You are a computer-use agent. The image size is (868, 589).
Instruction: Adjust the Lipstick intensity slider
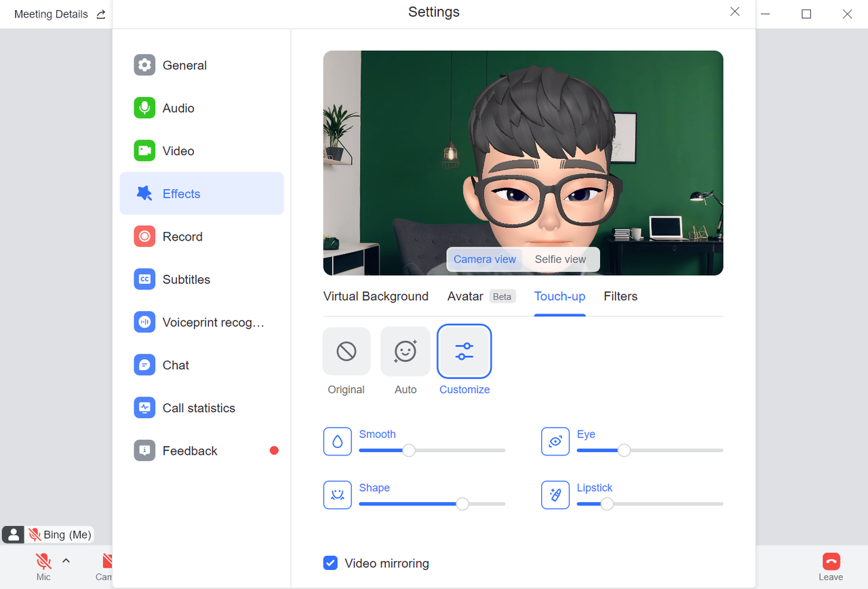tap(607, 504)
